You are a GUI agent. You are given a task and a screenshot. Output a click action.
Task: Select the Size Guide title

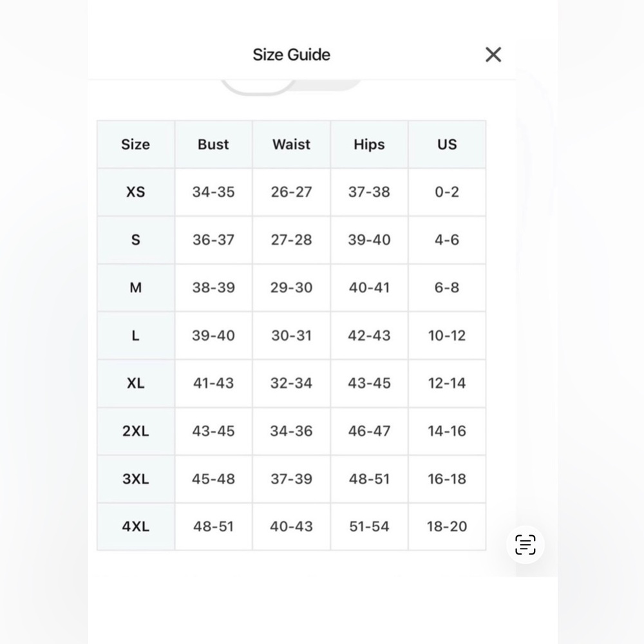point(291,55)
